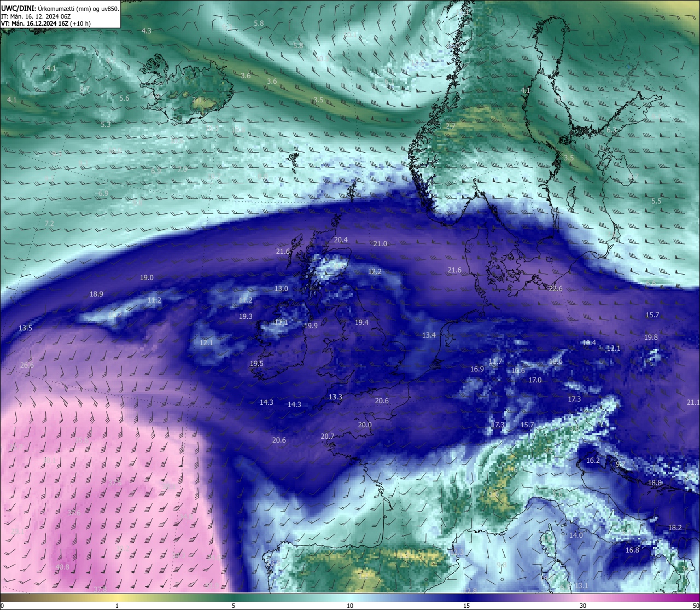Click the 20.7 value label
Viewport: 700px width, 610px height.
click(327, 437)
